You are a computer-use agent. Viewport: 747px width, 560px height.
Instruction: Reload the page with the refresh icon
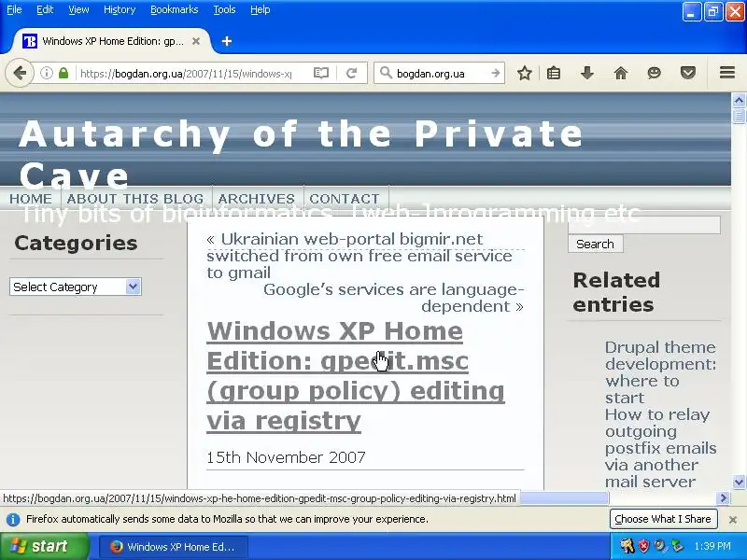coord(352,74)
